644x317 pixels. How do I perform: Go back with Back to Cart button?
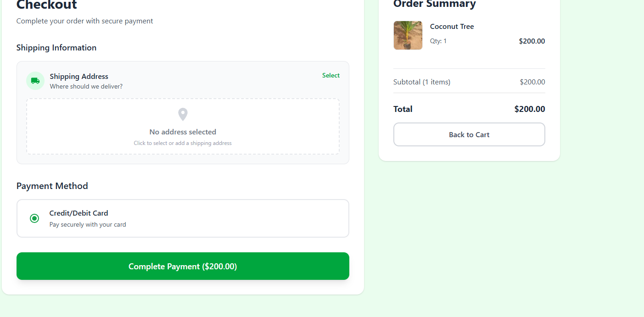coord(469,134)
